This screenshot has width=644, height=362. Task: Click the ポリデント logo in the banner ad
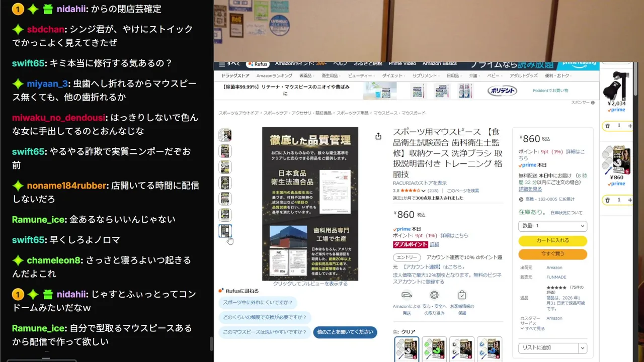502,91
